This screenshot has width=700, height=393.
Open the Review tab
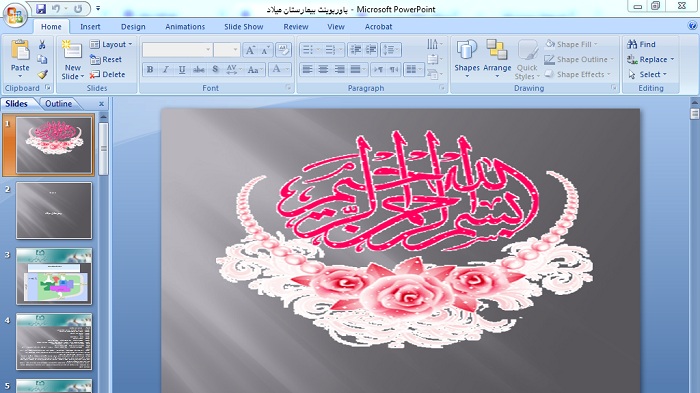point(296,27)
